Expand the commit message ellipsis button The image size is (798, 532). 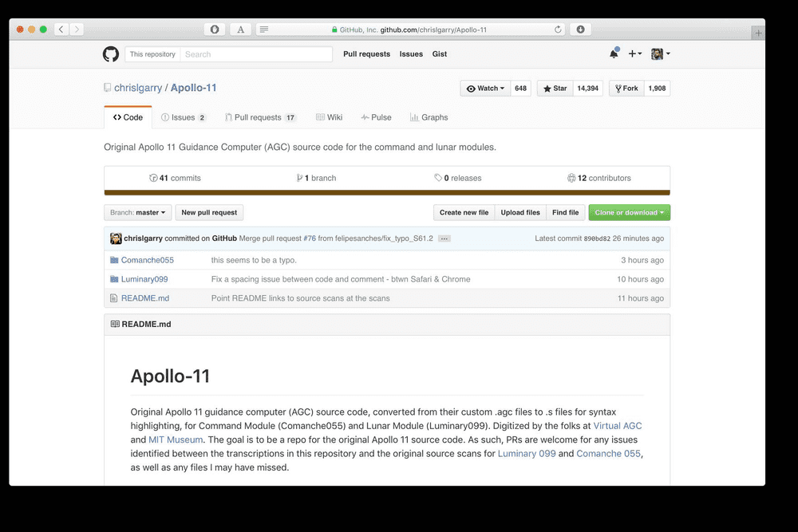click(444, 238)
